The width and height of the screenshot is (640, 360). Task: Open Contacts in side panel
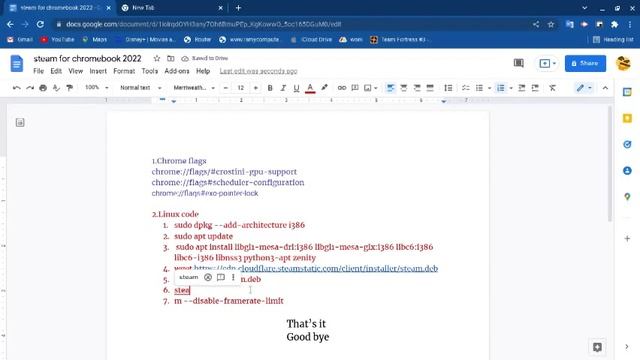[x=627, y=171]
